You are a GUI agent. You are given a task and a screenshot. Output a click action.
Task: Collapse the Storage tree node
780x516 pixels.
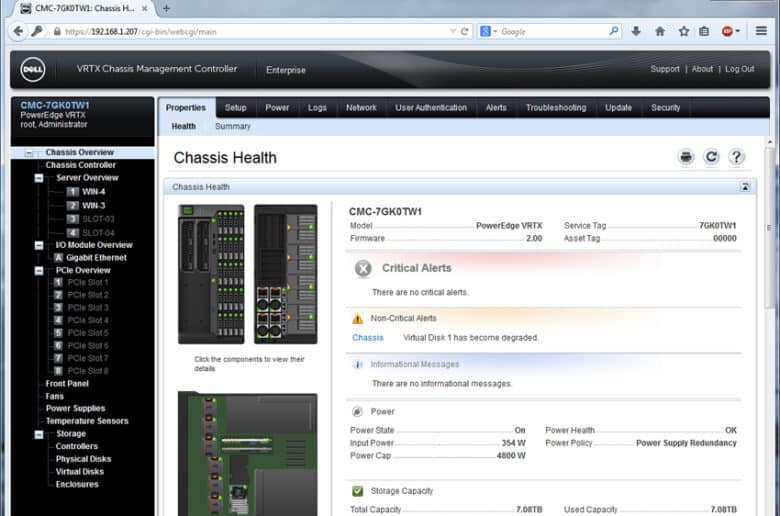39,434
